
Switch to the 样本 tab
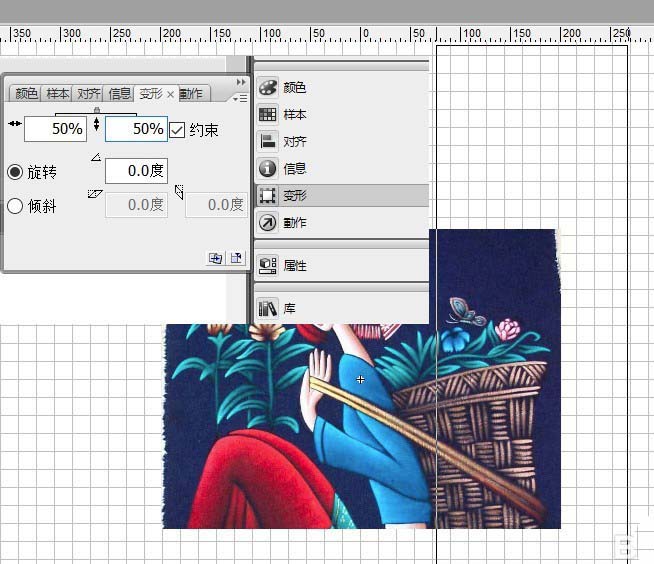tap(57, 93)
